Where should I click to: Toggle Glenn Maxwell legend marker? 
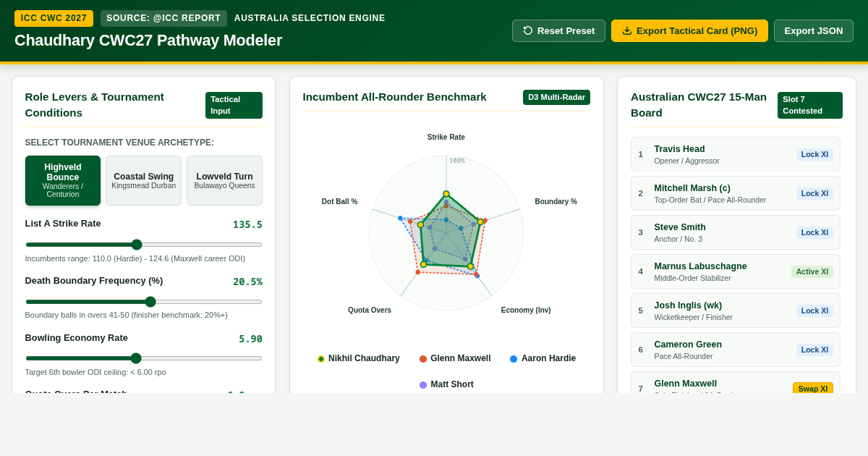coord(423,359)
